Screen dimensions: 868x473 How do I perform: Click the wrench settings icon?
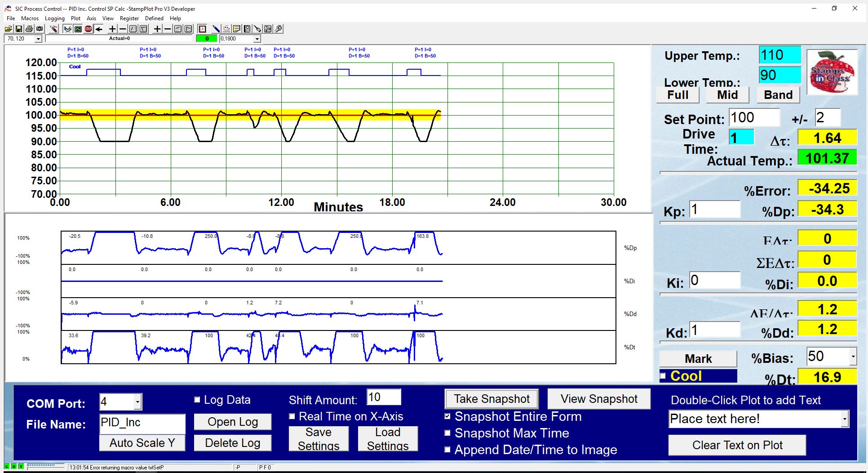[x=279, y=29]
